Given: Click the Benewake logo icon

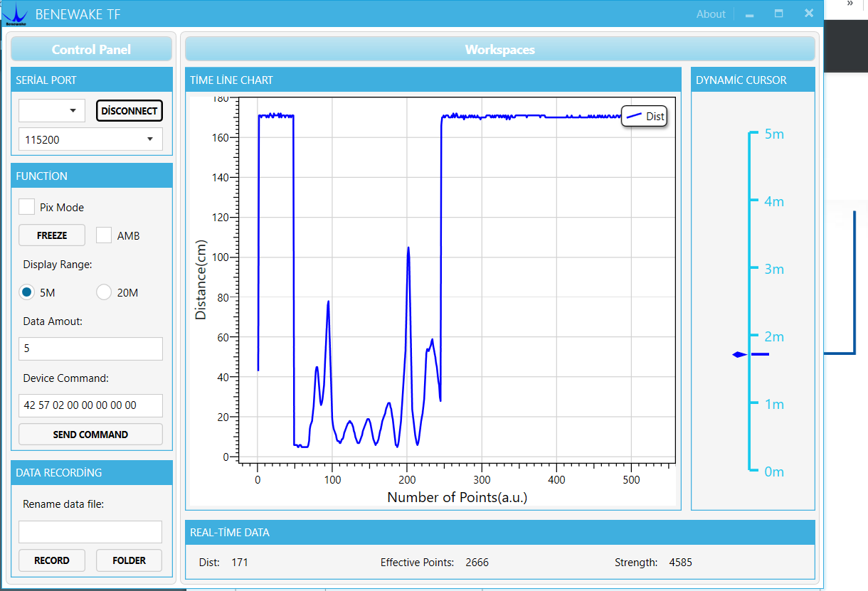Looking at the screenshot, I should [16, 14].
